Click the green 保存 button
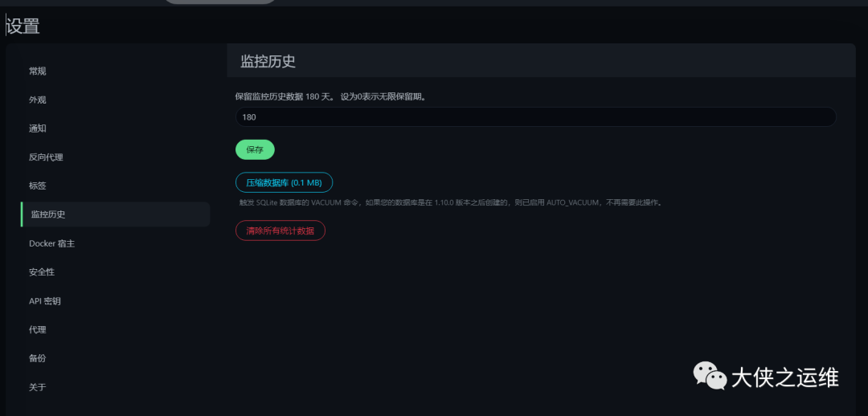Screen dimensions: 868x416 click(x=255, y=150)
